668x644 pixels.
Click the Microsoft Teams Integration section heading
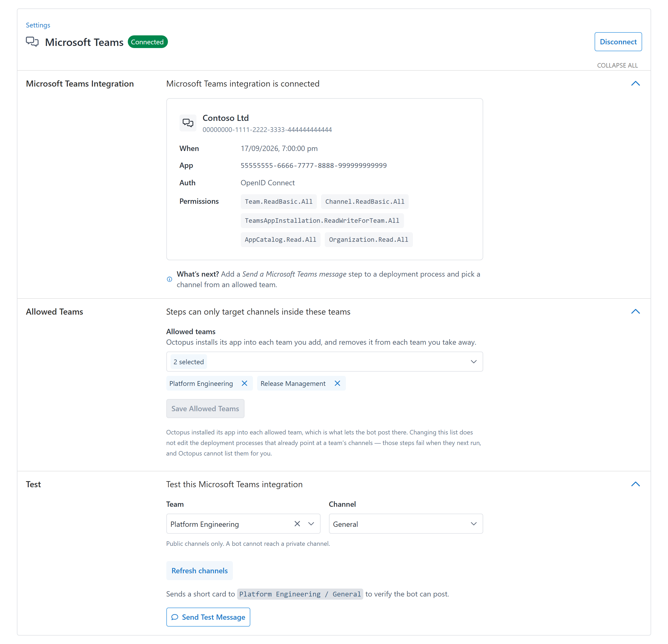[80, 84]
